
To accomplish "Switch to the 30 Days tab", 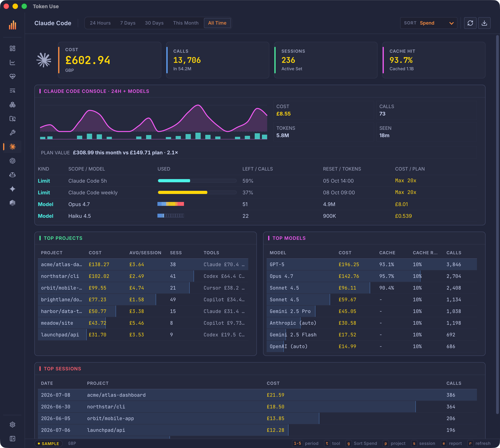I will (x=154, y=23).
